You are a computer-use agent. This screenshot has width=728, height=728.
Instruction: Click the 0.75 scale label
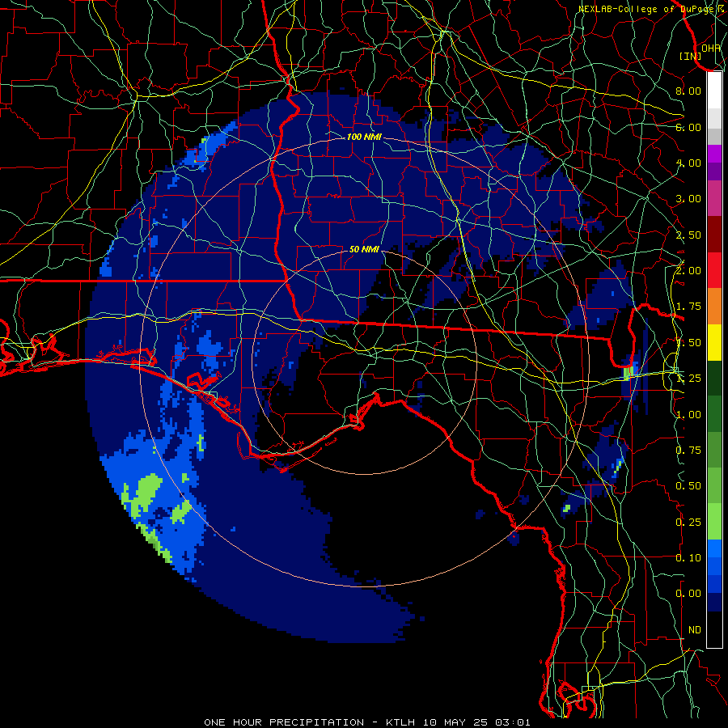[688, 451]
